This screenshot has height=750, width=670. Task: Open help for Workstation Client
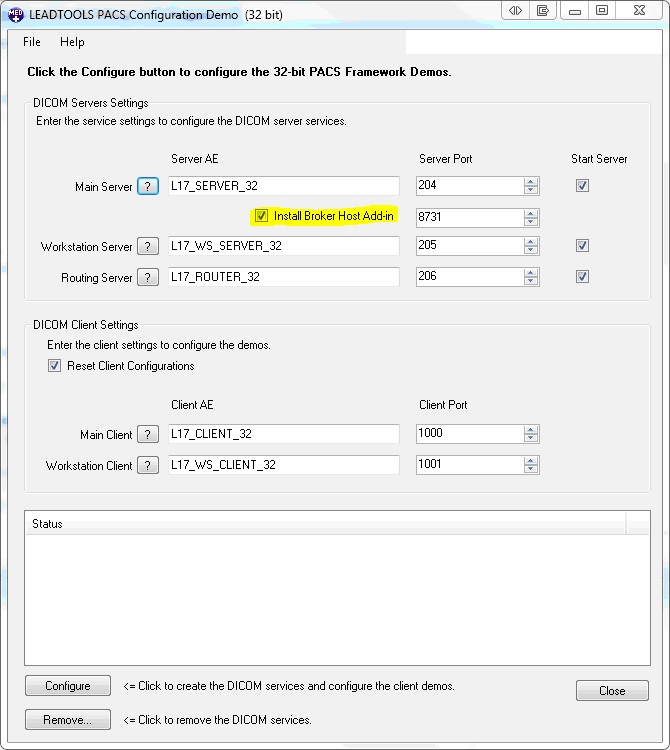pyautogui.click(x=148, y=465)
